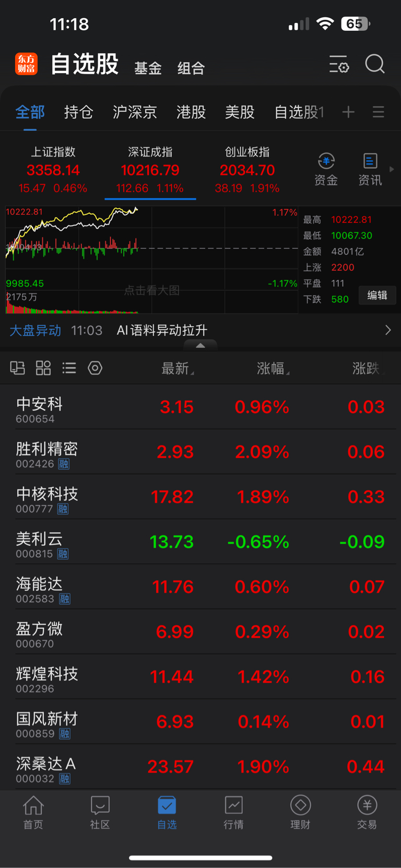401x868 pixels.
Task: Go to 首页 home in bottom bar
Action: pyautogui.click(x=33, y=813)
